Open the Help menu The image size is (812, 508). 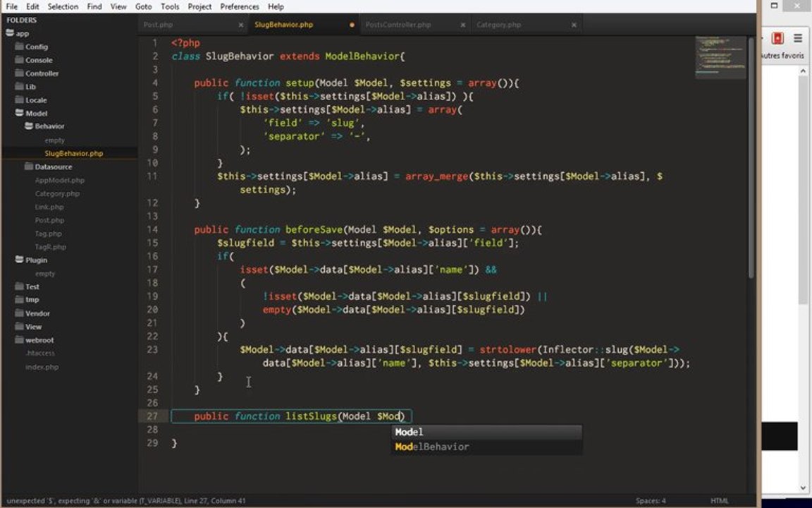[276, 7]
